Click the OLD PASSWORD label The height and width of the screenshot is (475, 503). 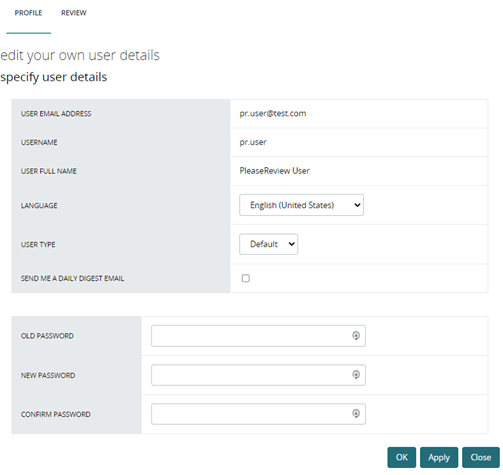47,336
